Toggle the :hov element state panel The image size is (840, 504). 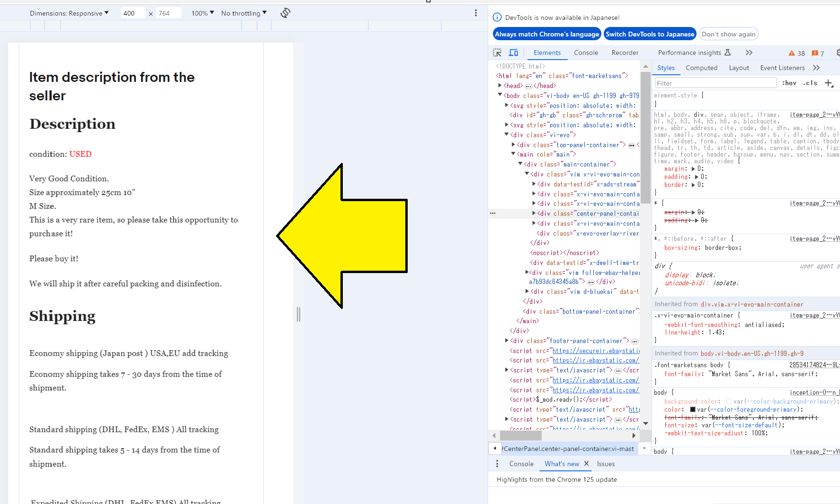(x=789, y=83)
